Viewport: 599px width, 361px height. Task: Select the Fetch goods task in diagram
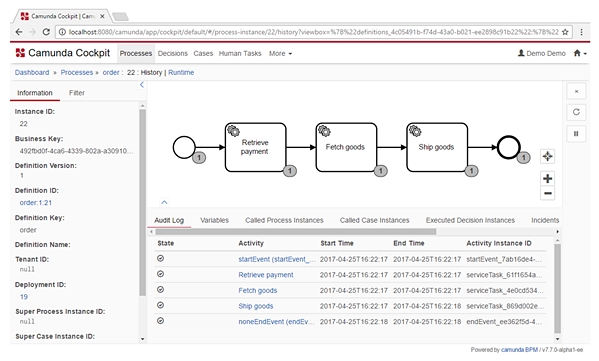coord(346,147)
